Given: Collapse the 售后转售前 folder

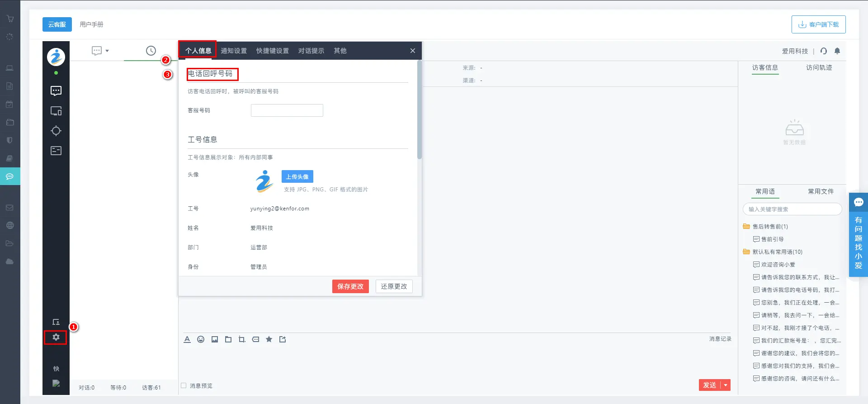Looking at the screenshot, I should tap(746, 227).
